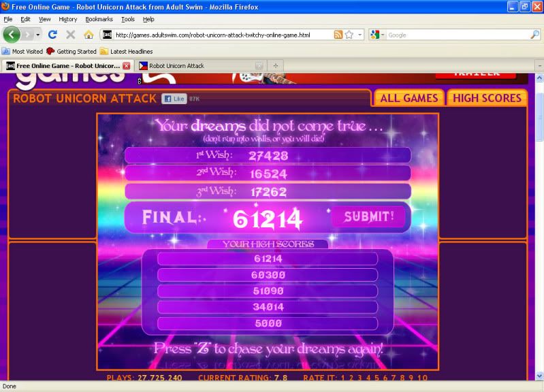Viewport: 544px width, 392px height.
Task: Click the Facebook Like button
Action: (174, 99)
